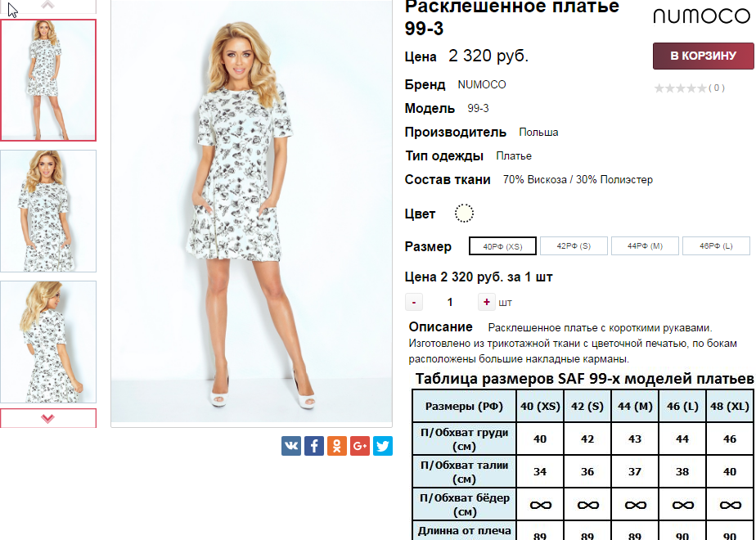Increase quantity with plus button
The width and height of the screenshot is (756, 540).
coord(487,302)
